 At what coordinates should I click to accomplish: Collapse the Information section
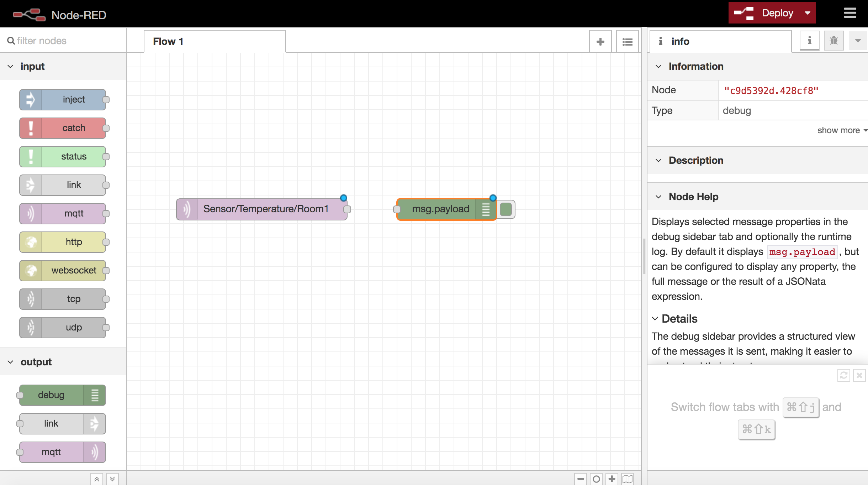pyautogui.click(x=758, y=66)
